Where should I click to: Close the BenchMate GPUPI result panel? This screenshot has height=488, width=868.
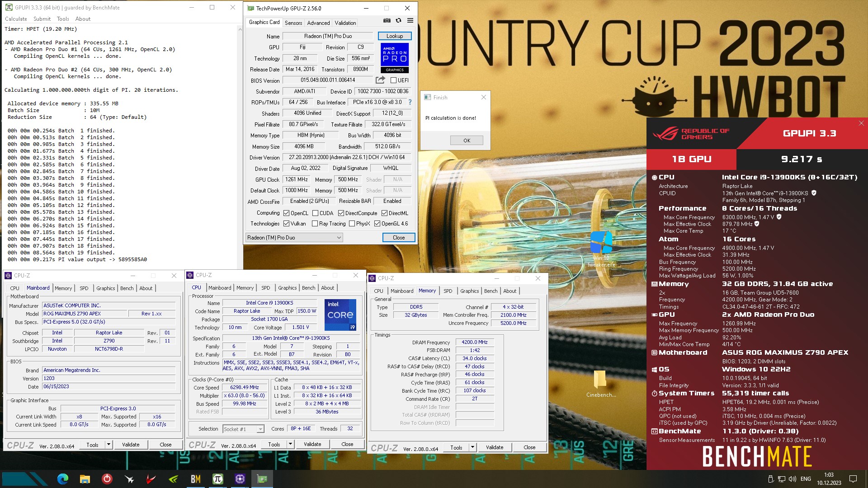coord(861,123)
